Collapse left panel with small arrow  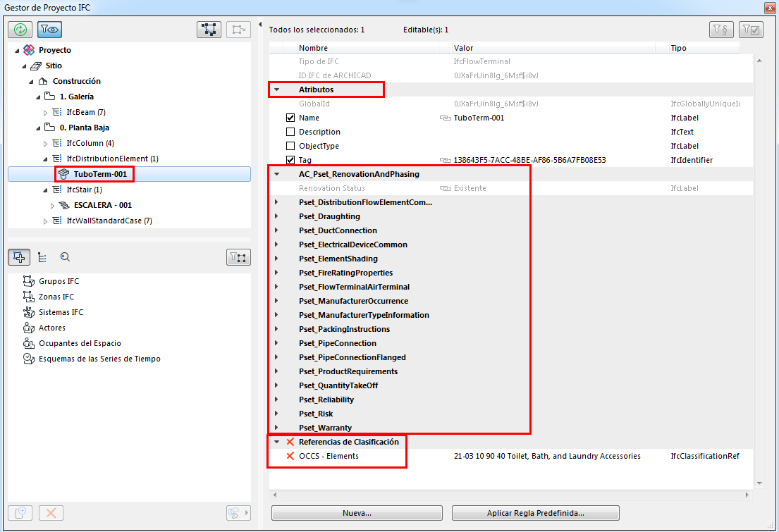pyautogui.click(x=260, y=25)
